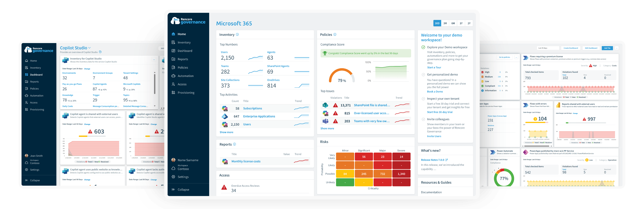Open Provisioning from the center sidebar

point(186,93)
